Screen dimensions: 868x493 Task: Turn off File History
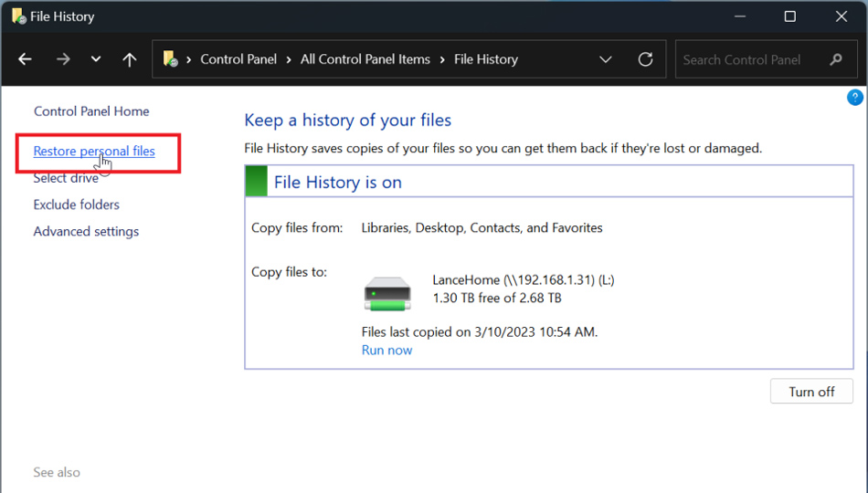click(x=811, y=392)
